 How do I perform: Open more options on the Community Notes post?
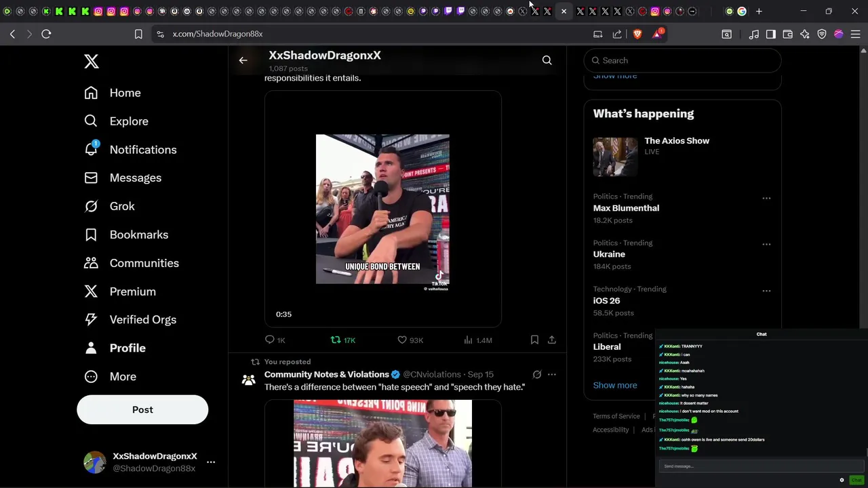[552, 374]
